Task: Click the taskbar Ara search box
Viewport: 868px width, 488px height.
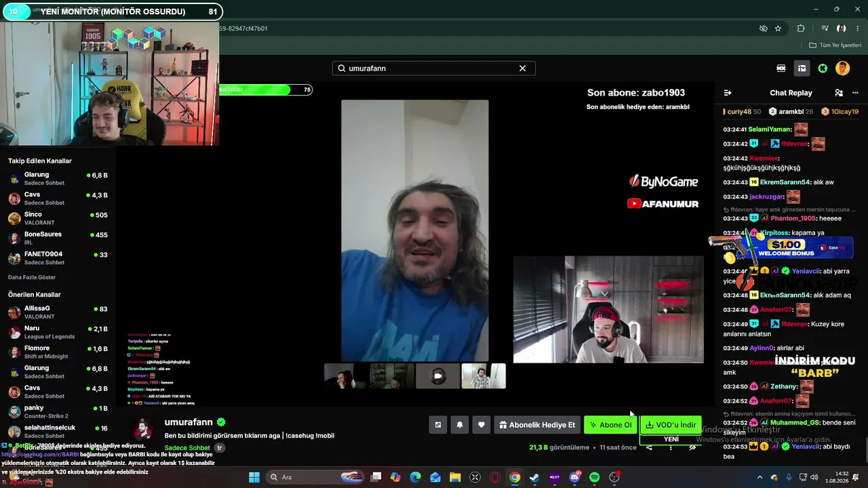Action: coord(314,477)
